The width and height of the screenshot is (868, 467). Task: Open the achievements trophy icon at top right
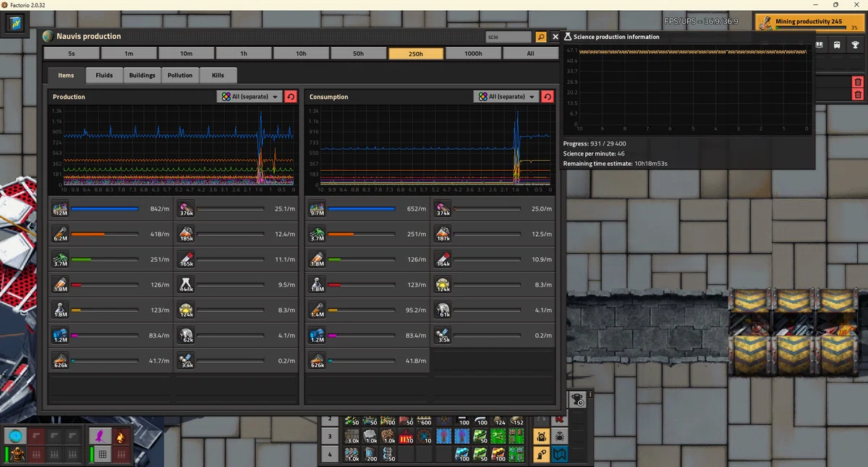click(855, 45)
